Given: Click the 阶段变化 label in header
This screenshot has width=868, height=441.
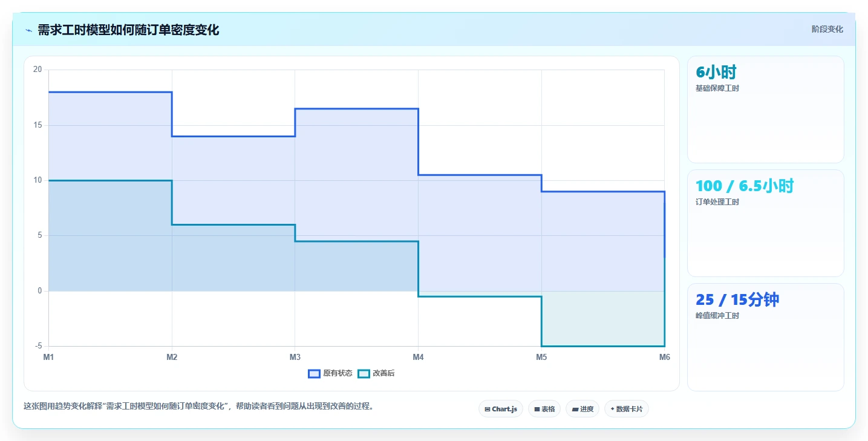Looking at the screenshot, I should coord(827,29).
